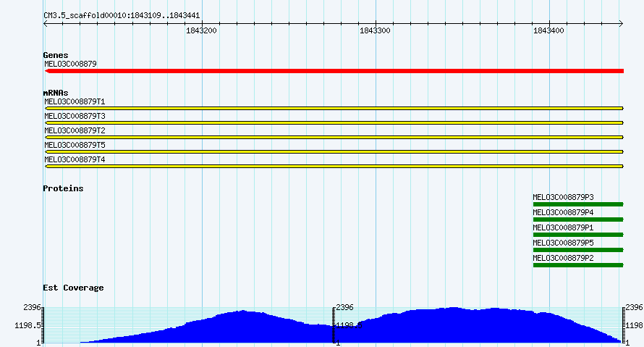Click the mRNAs track heading

56,93
